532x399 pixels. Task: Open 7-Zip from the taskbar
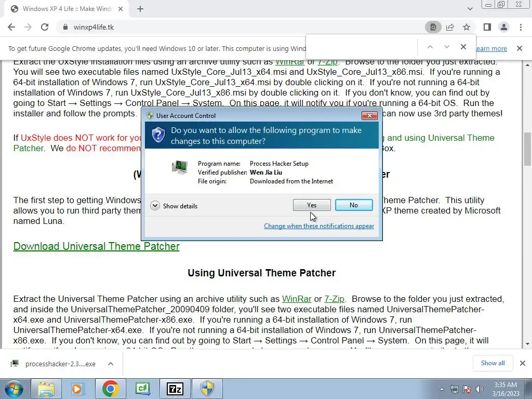click(x=175, y=389)
